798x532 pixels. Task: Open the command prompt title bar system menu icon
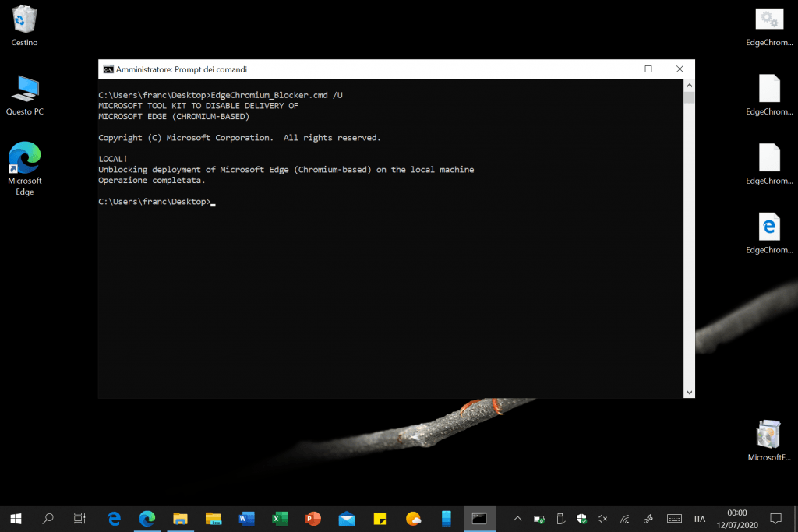[x=108, y=69]
